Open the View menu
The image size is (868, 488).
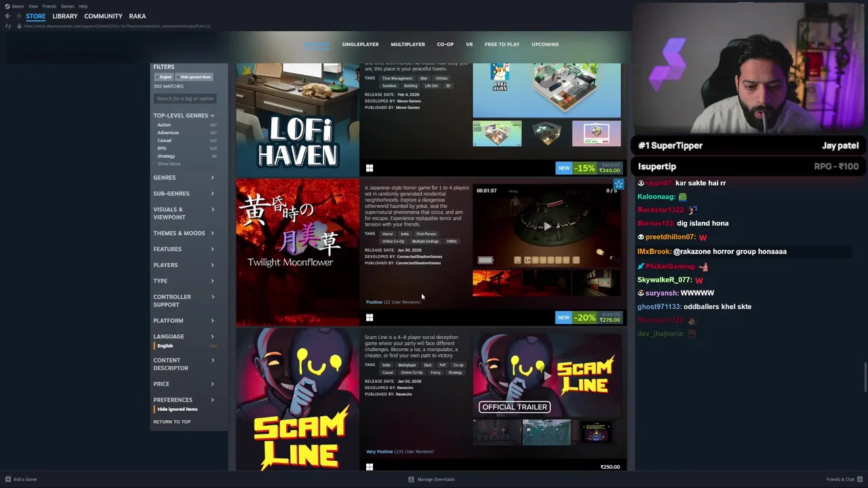coord(33,6)
